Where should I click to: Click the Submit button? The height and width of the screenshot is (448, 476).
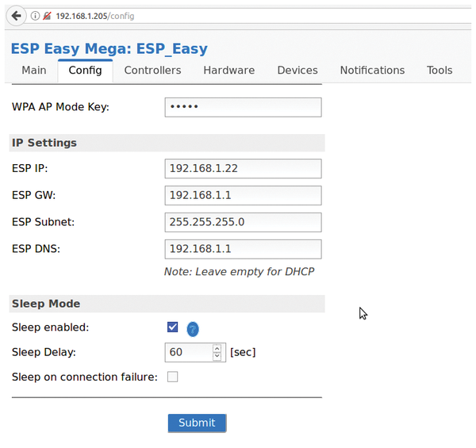point(197,423)
